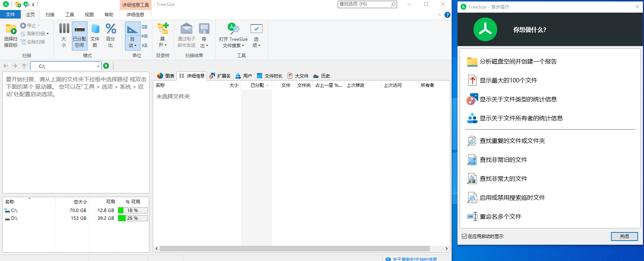Select the C:\ drive row

point(76,210)
